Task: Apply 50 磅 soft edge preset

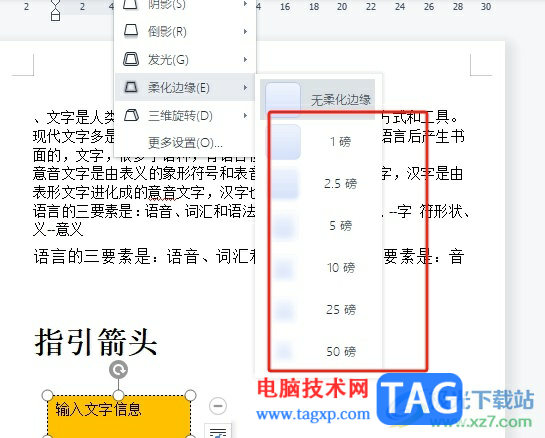Action: [x=318, y=351]
